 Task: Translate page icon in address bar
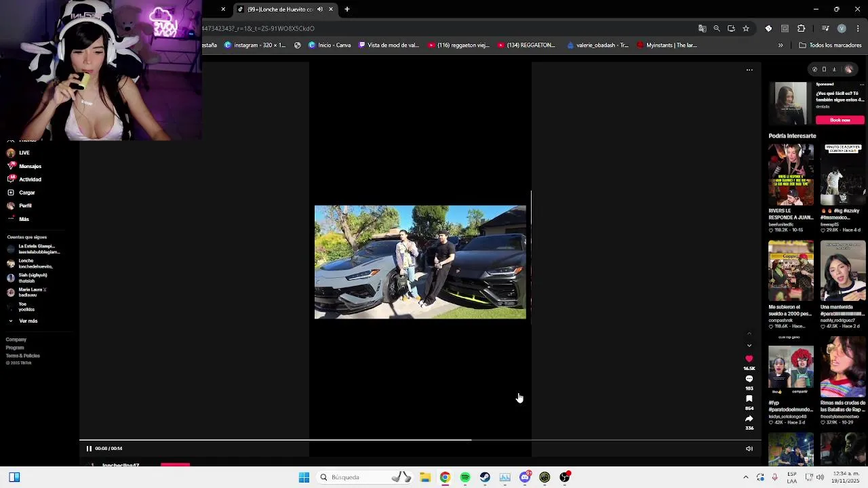[703, 28]
